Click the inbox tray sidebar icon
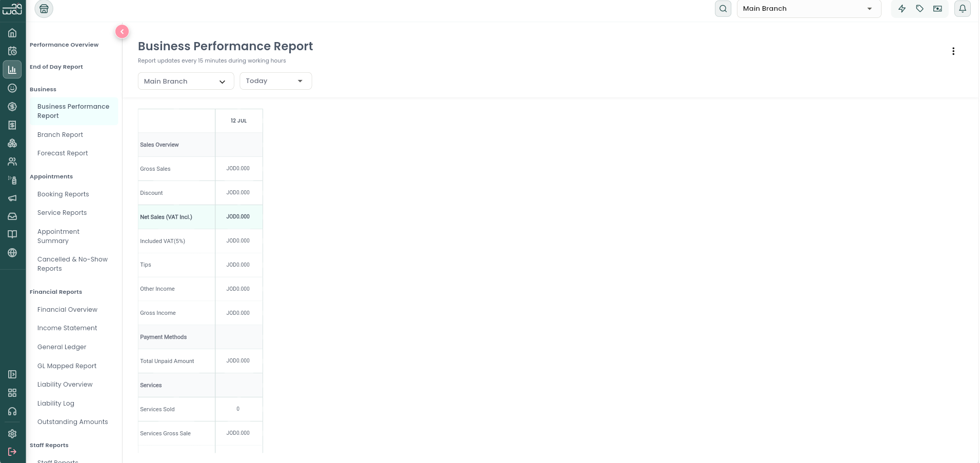 [x=12, y=216]
